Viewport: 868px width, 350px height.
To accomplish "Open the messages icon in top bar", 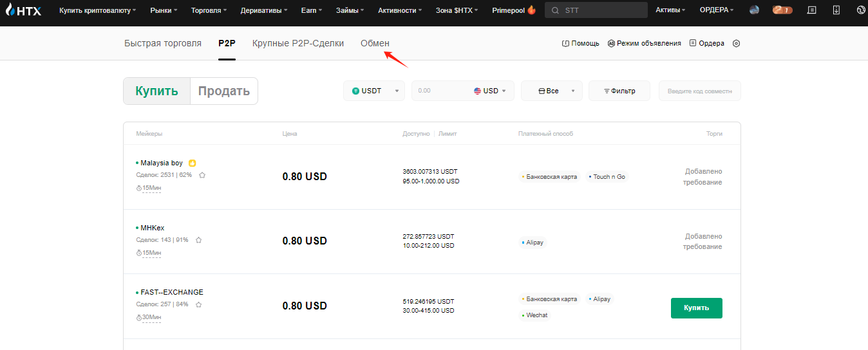I will [811, 10].
